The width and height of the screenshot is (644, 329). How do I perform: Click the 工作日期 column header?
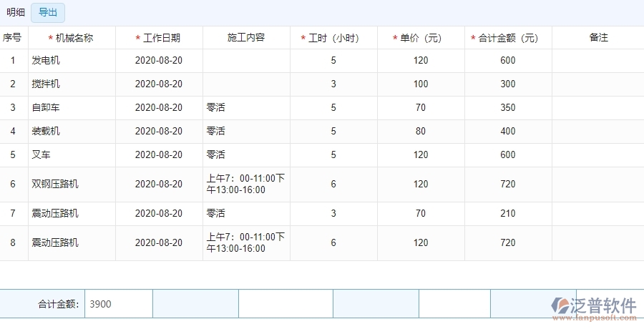click(161, 38)
